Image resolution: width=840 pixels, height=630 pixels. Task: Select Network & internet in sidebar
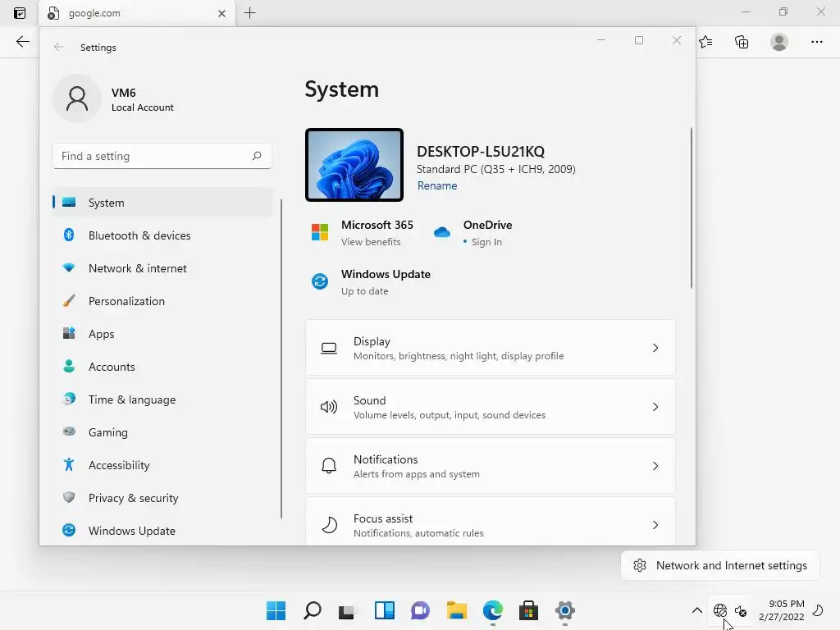pos(162,268)
